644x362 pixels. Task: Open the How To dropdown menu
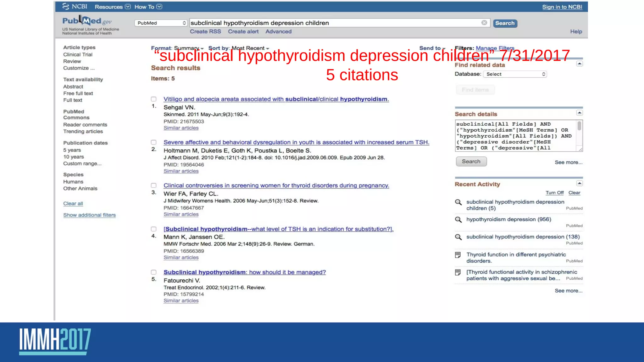point(148,7)
